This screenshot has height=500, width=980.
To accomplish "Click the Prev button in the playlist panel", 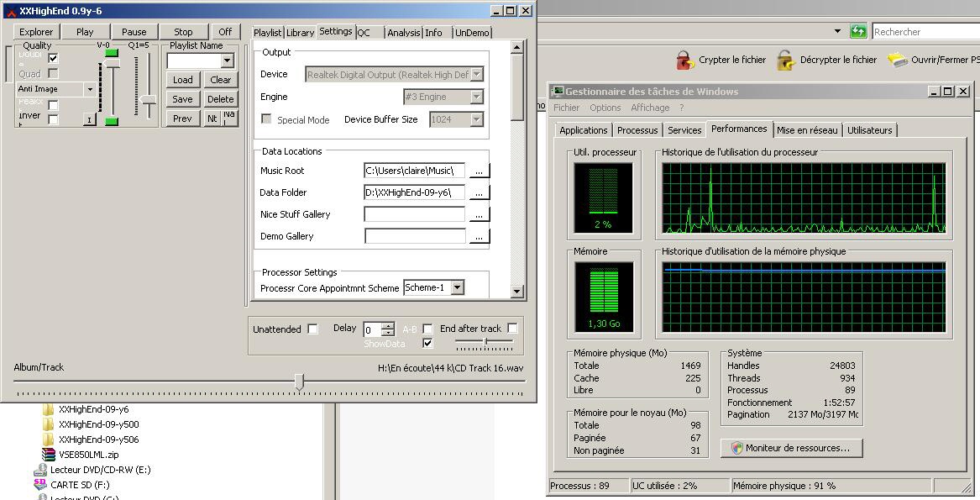I will pyautogui.click(x=182, y=118).
